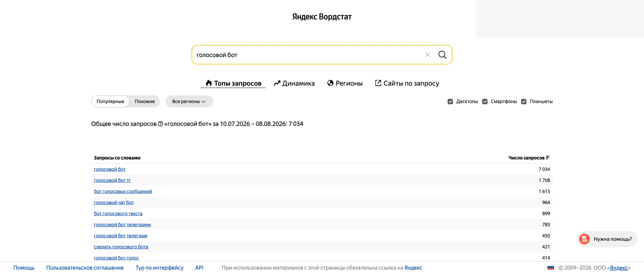
Task: Click the Число запросов column header
Action: [529, 158]
